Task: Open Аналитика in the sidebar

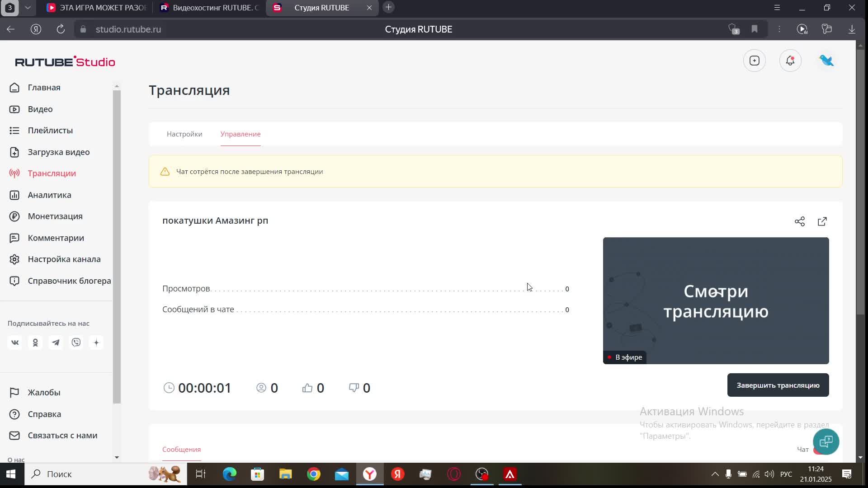Action: pos(49,195)
